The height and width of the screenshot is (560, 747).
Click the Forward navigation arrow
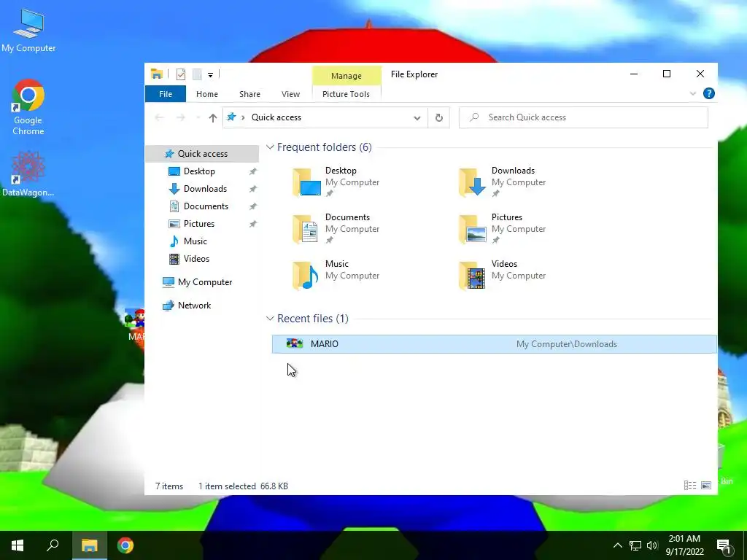(181, 117)
